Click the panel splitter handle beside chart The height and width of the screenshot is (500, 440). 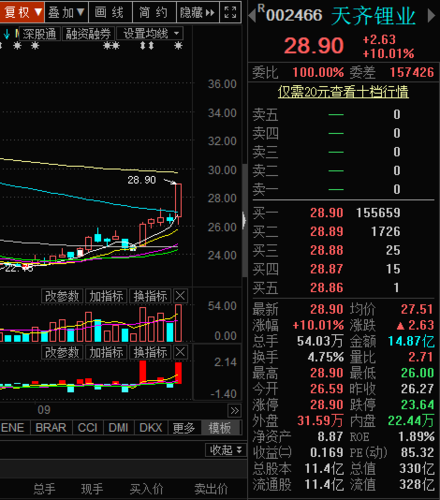[244, 220]
